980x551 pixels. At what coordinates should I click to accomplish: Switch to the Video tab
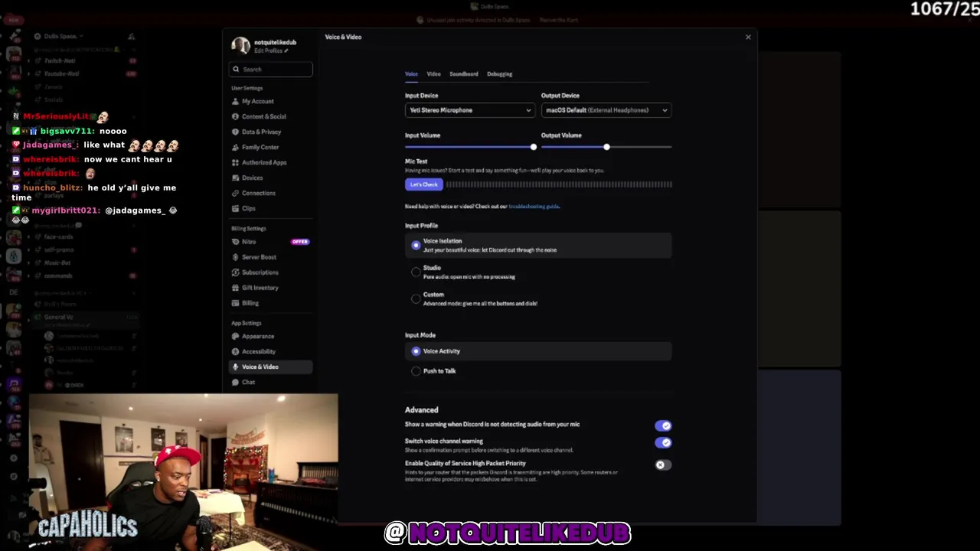point(433,74)
